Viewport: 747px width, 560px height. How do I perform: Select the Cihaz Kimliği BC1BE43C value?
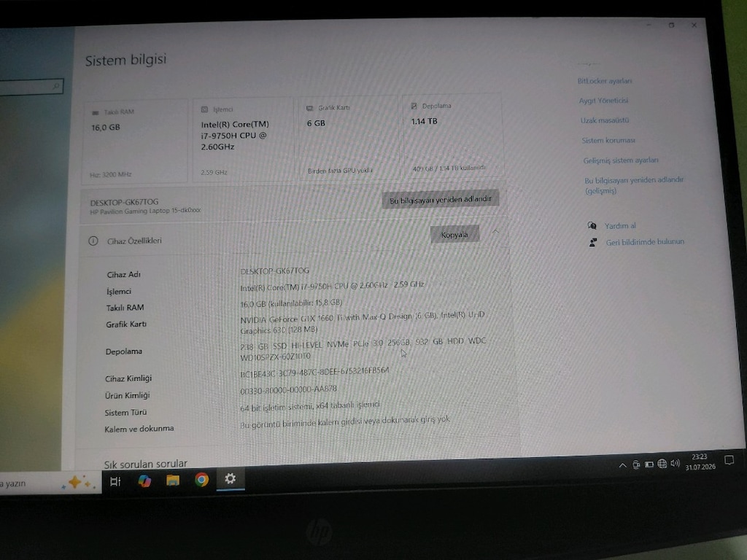tap(314, 373)
